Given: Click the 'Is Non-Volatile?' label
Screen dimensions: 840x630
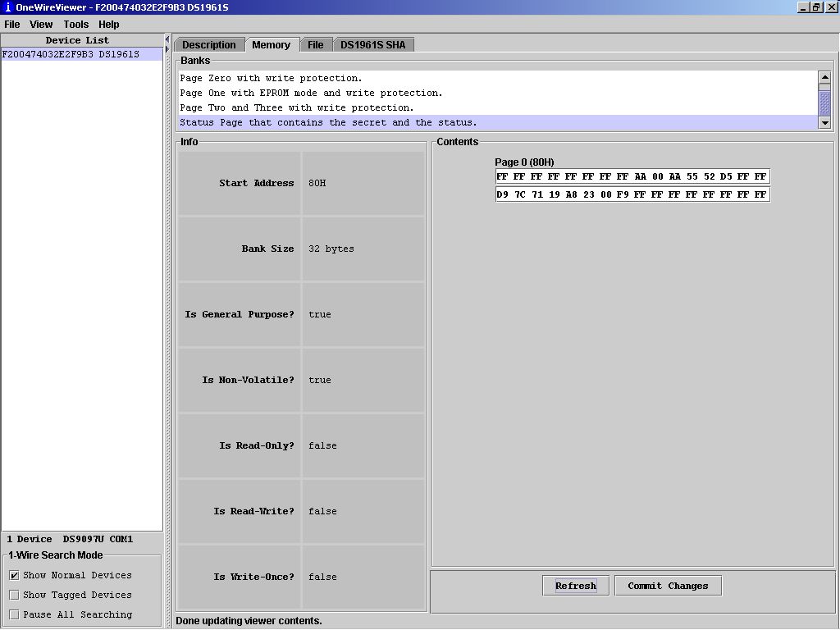Looking at the screenshot, I should point(248,381).
